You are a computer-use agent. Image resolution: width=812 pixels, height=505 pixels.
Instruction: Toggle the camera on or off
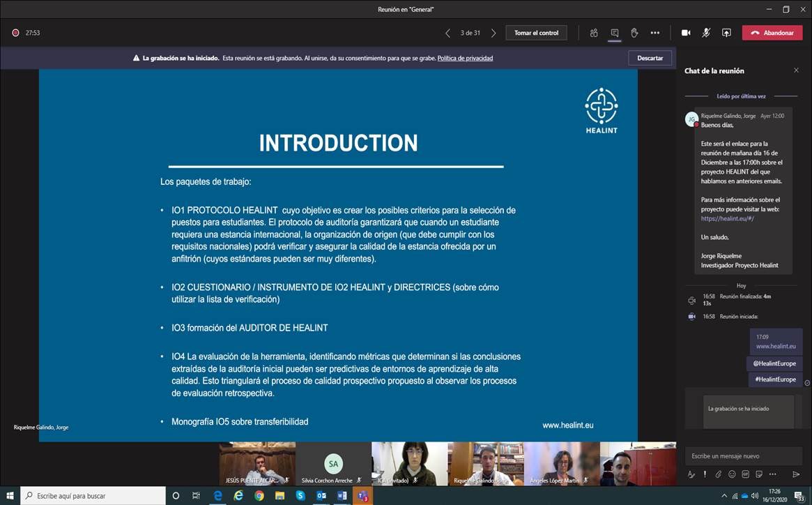pos(686,33)
